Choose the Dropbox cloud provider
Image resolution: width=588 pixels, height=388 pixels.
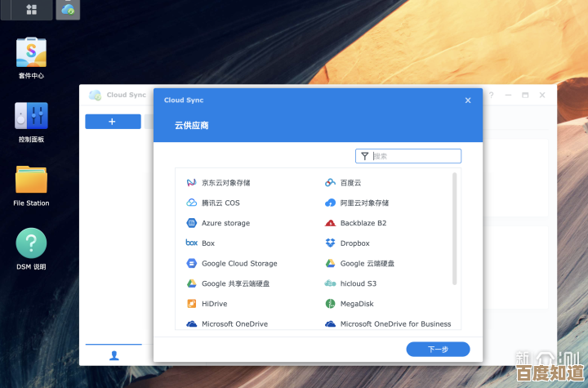pyautogui.click(x=354, y=243)
